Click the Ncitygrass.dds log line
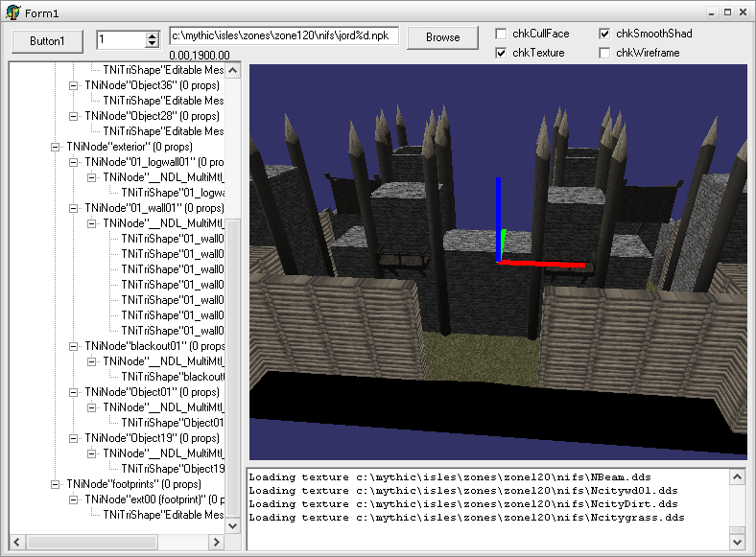The image size is (756, 557). (x=466, y=518)
